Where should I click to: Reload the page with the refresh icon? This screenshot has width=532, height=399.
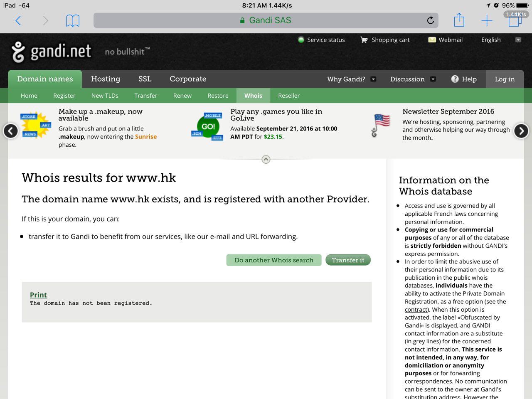(431, 20)
